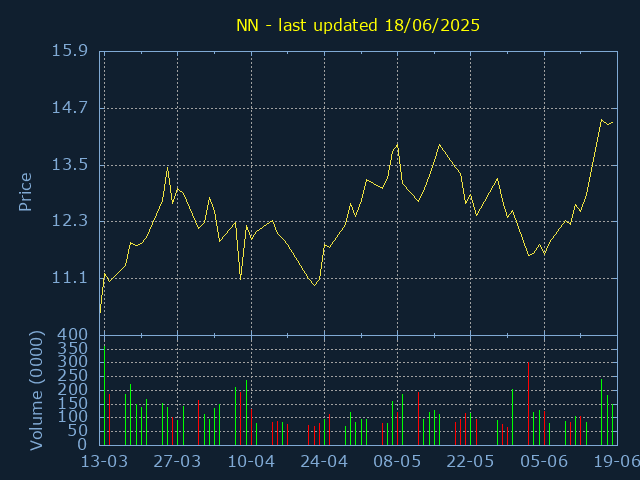Click the 24-04 date label
The width and height of the screenshot is (640, 480).
[324, 462]
